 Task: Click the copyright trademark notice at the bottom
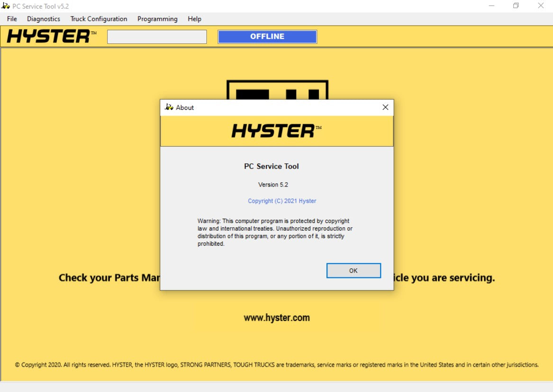click(x=276, y=365)
